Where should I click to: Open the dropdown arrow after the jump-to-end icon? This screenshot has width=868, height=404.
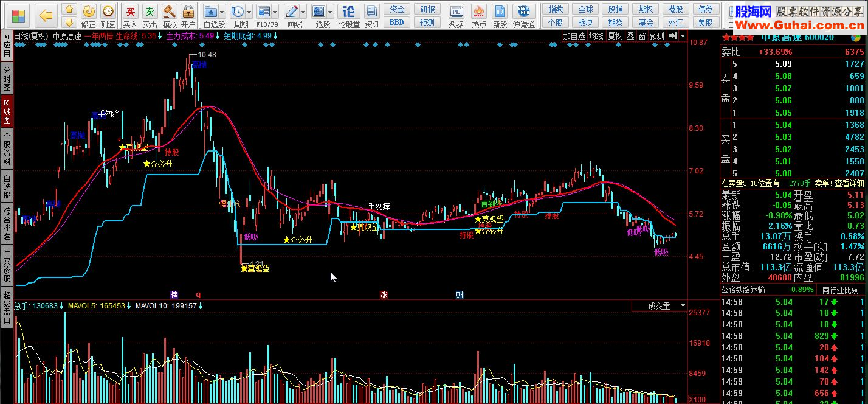point(683,36)
